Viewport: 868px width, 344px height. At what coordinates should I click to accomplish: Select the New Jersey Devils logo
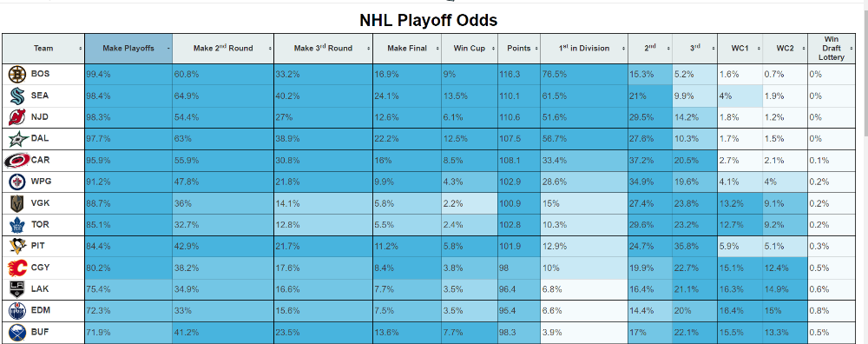(x=16, y=117)
